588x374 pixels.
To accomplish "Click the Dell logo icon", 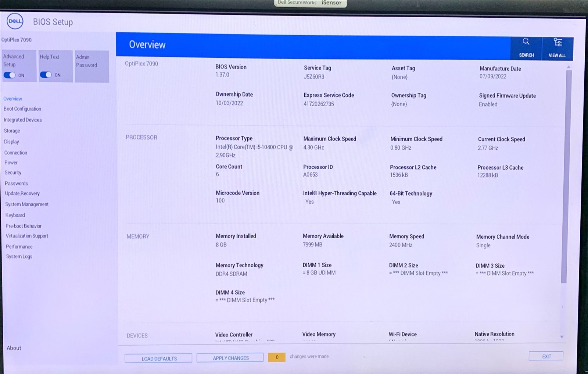I will (15, 21).
